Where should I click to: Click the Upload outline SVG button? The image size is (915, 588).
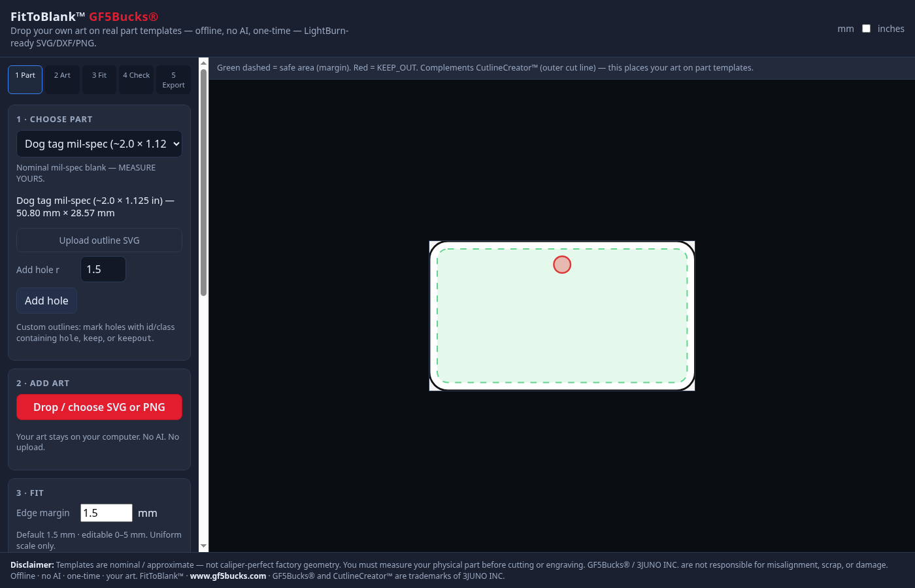99,240
